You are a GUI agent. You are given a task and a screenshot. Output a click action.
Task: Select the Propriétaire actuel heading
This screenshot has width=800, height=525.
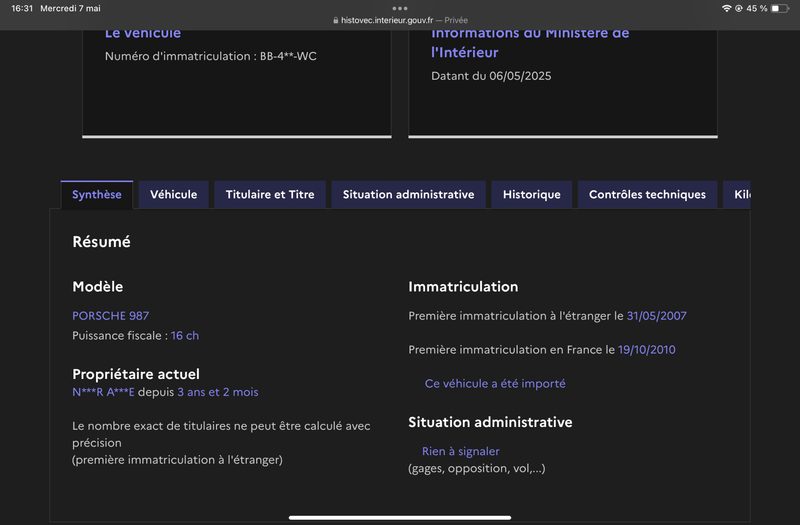136,374
